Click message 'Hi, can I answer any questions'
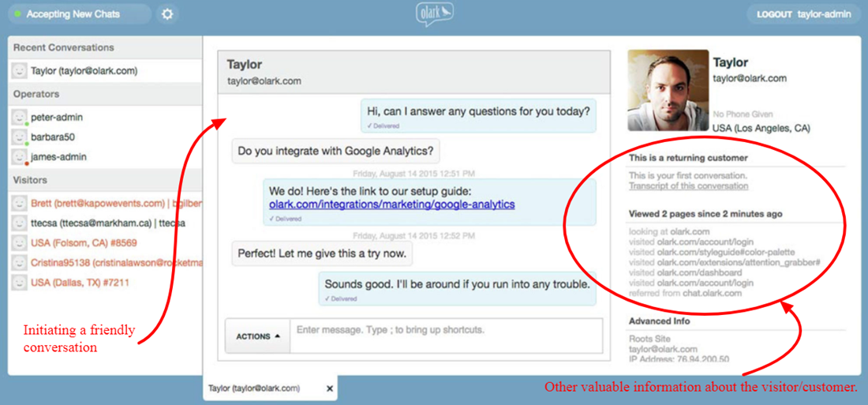868x405 pixels. 478,115
